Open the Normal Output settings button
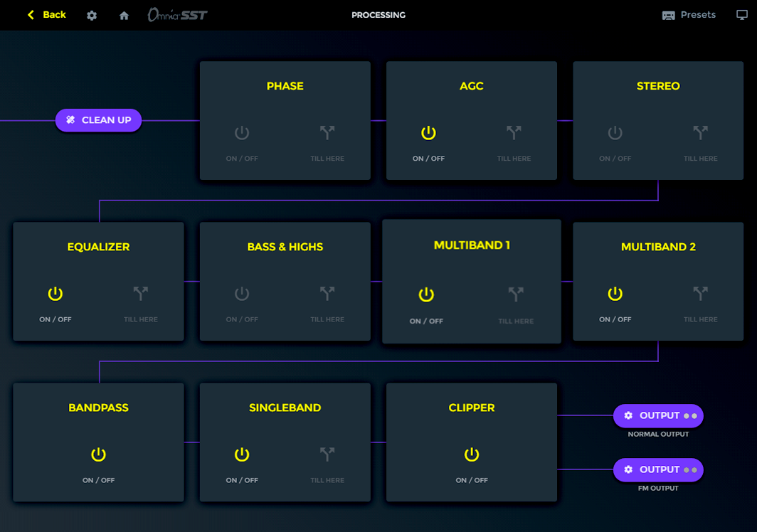The width and height of the screenshot is (757, 532). coord(658,415)
